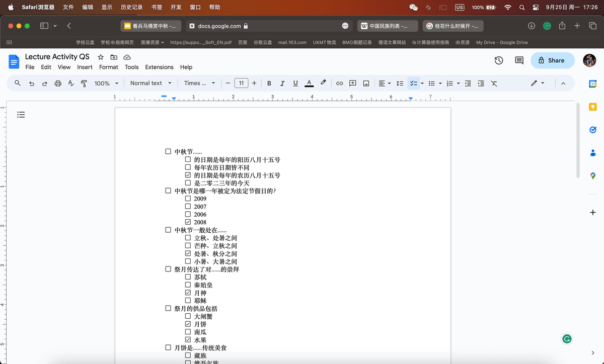The width and height of the screenshot is (604, 364).
Task: Open the text color picker
Action: coord(309,83)
